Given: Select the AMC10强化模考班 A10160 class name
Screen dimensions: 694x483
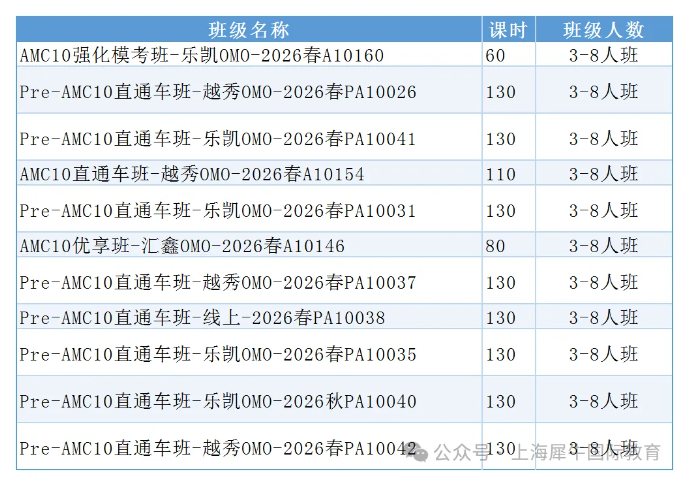Looking at the screenshot, I should tap(202, 56).
